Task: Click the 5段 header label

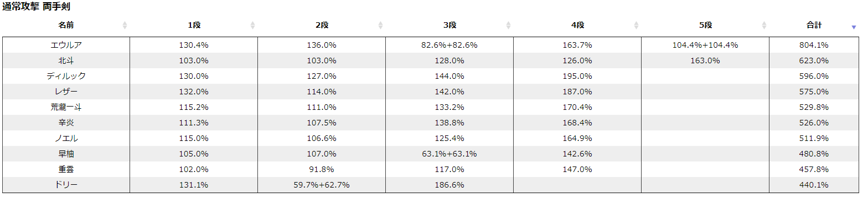Action: tap(705, 26)
